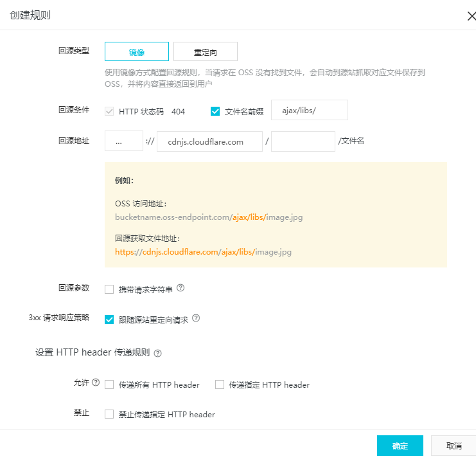Viewport: 476px width, 461px height.
Task: Click help icon after HTTP header 传递规则 heading
Action: 157,353
